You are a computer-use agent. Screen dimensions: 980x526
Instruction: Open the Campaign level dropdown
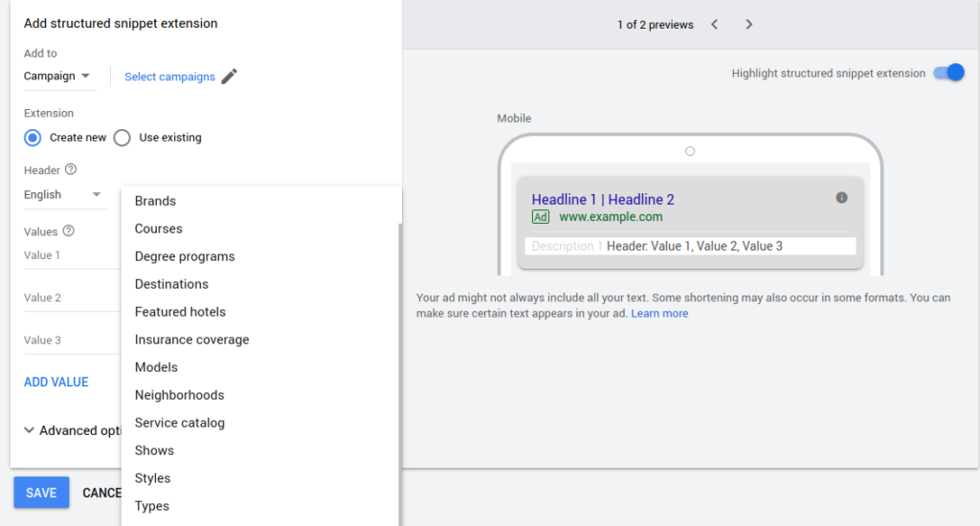coord(57,77)
